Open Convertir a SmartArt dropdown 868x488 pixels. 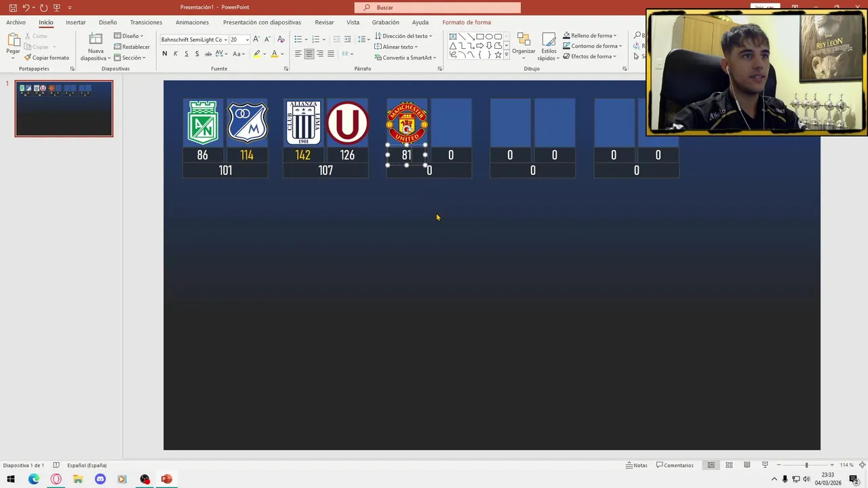point(406,58)
